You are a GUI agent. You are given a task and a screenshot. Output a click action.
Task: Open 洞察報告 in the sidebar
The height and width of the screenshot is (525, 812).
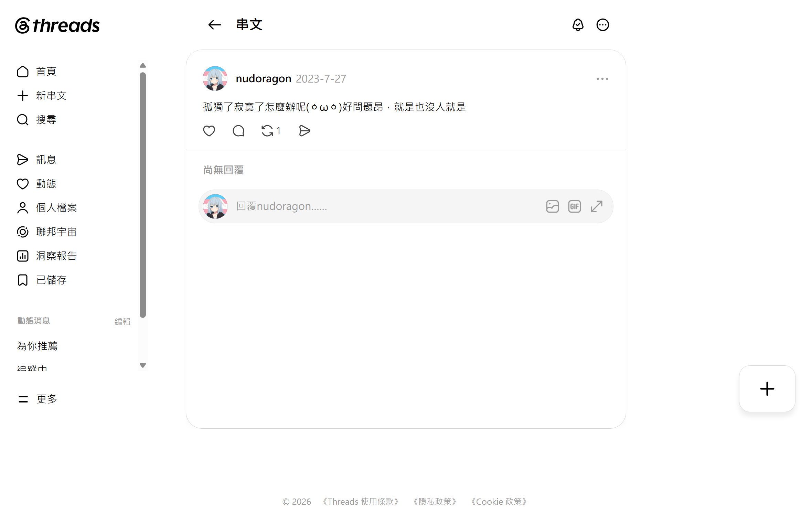pyautogui.click(x=47, y=256)
